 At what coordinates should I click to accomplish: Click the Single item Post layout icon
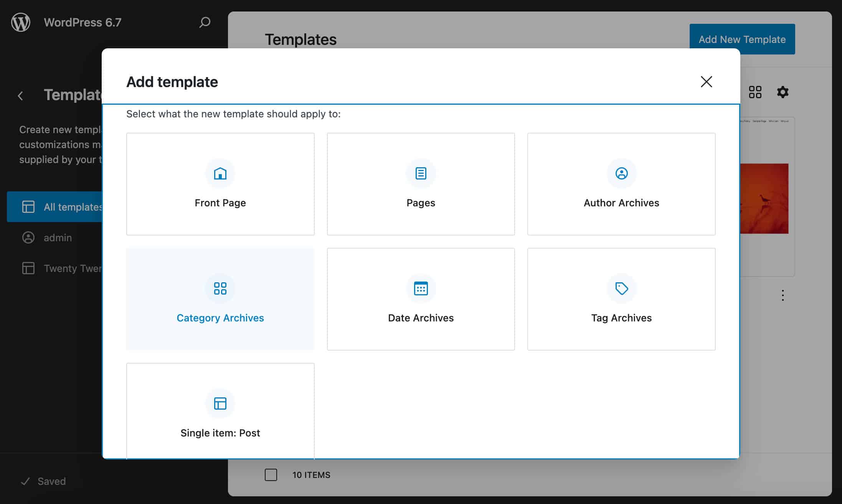click(x=220, y=403)
